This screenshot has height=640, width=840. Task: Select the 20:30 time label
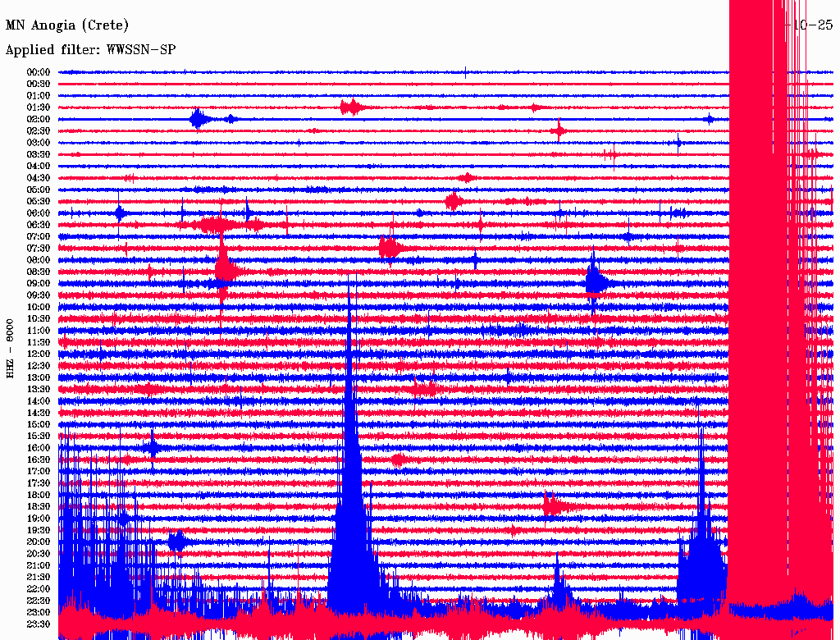point(39,554)
